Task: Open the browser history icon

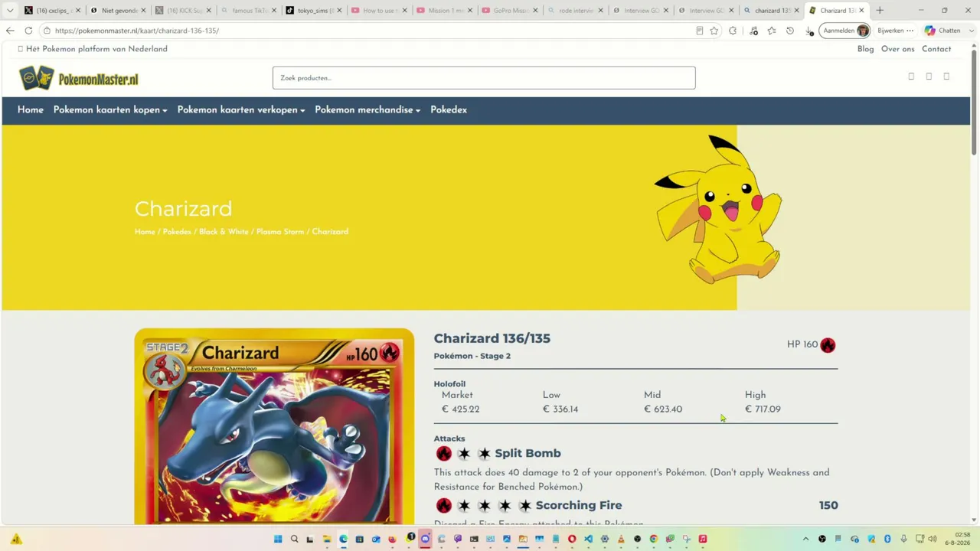Action: coord(790,31)
